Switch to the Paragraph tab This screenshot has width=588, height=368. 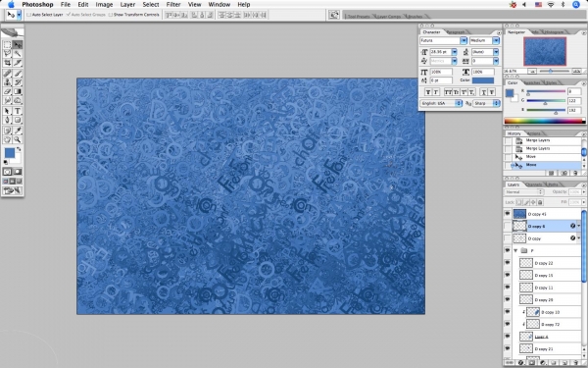pos(456,32)
